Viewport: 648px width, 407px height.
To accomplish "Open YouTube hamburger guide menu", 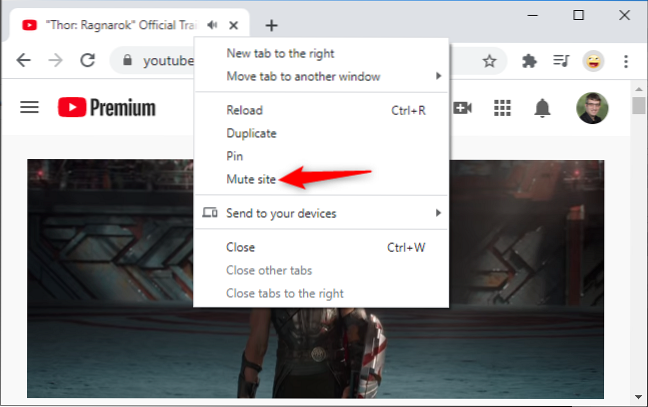I will (x=30, y=107).
